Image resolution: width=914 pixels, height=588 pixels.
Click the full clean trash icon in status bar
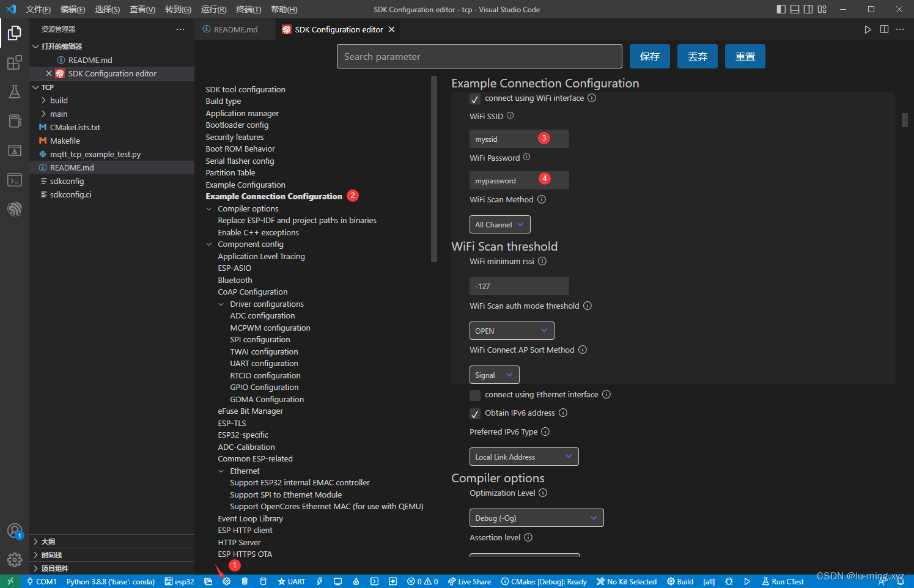(x=245, y=581)
